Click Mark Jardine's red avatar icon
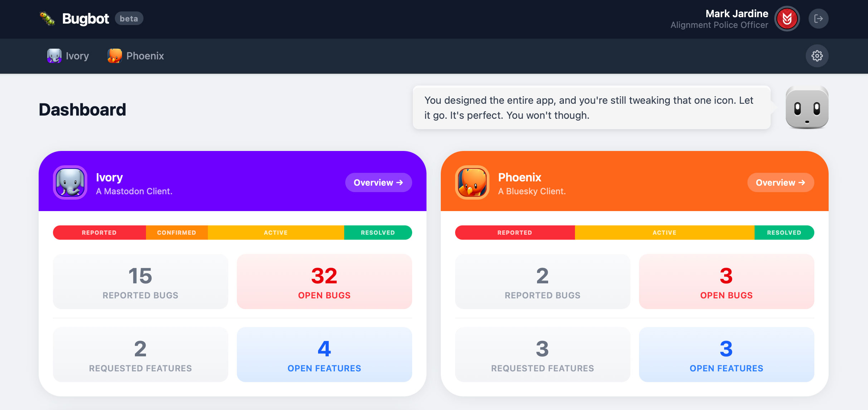Screen dimensions: 868x410 pyautogui.click(x=787, y=19)
